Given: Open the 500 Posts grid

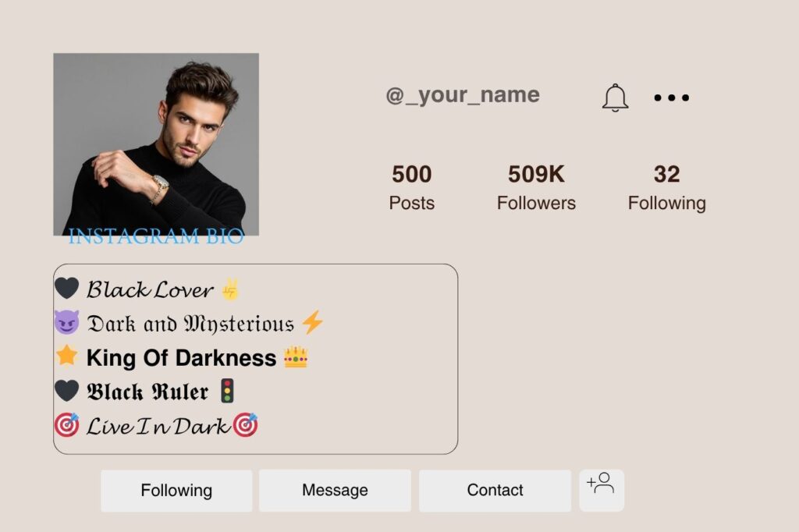Looking at the screenshot, I should coord(411,186).
